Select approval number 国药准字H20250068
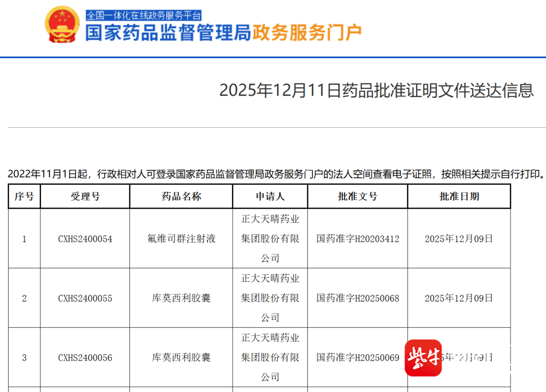 (x=357, y=299)
